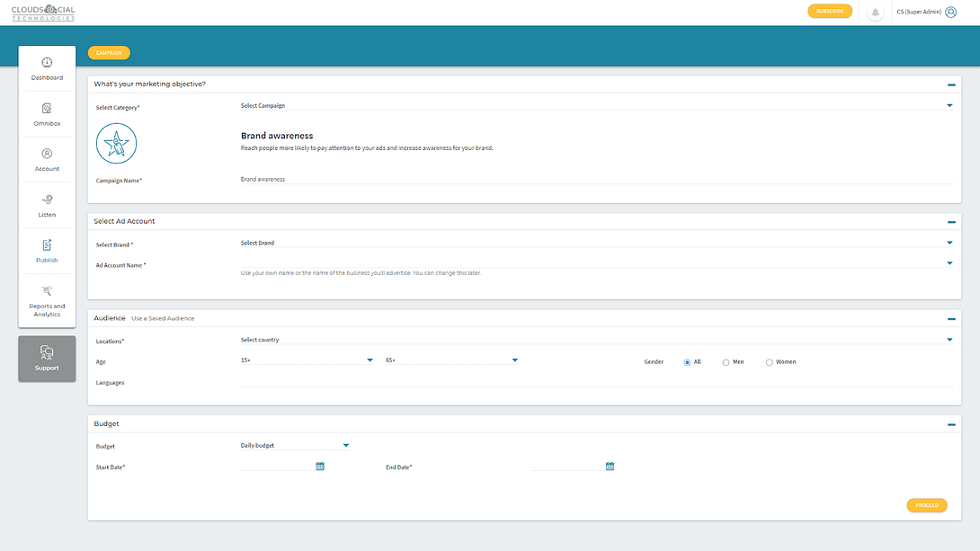The width and height of the screenshot is (980, 551).
Task: Click the Locations* label
Action: click(110, 341)
